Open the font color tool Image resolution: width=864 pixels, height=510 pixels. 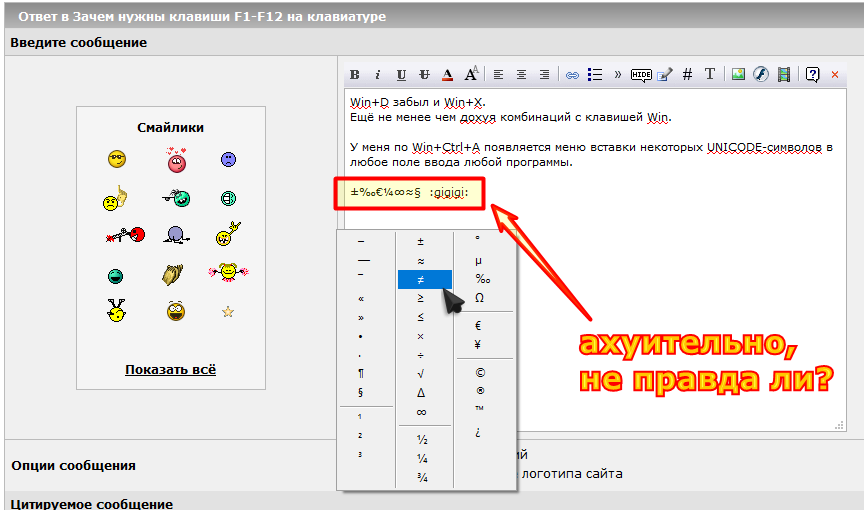point(447,74)
